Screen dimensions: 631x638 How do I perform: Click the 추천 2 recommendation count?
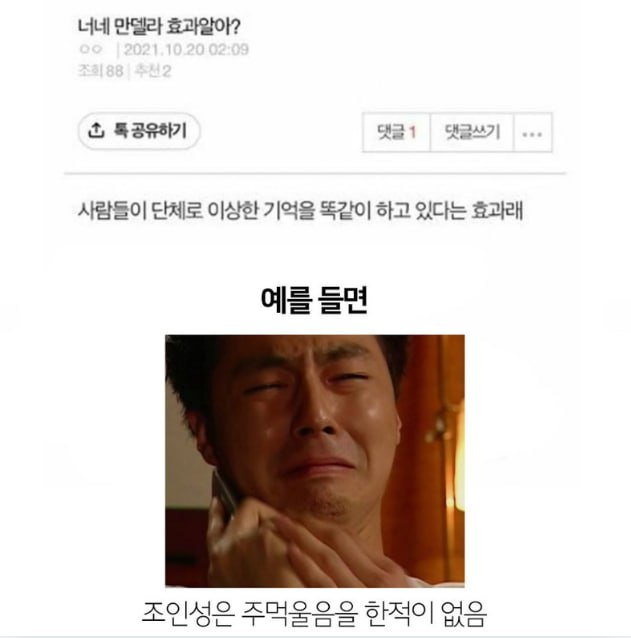pyautogui.click(x=153, y=71)
